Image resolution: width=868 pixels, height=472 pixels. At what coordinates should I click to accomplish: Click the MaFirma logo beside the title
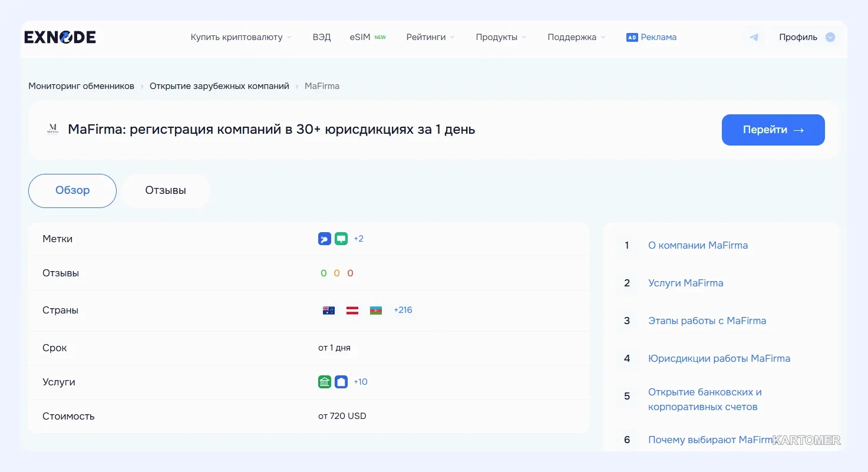tap(53, 130)
